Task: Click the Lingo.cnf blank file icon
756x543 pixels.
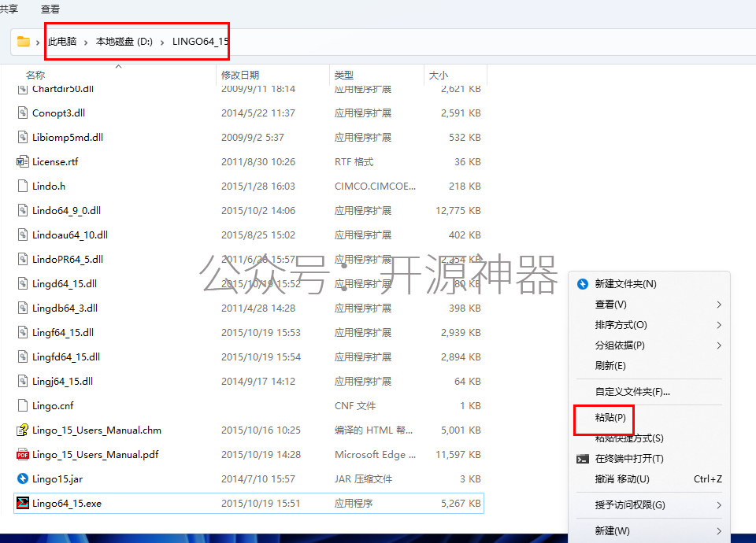Action: click(x=23, y=406)
